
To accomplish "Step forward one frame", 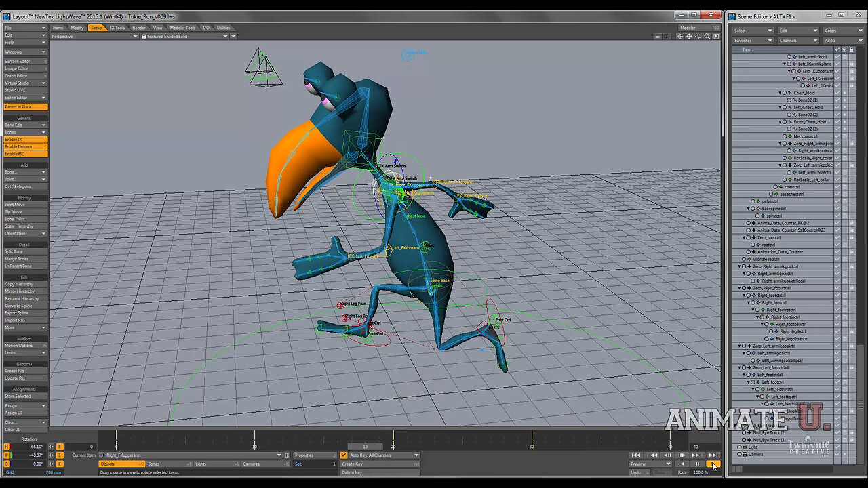I will [682, 455].
